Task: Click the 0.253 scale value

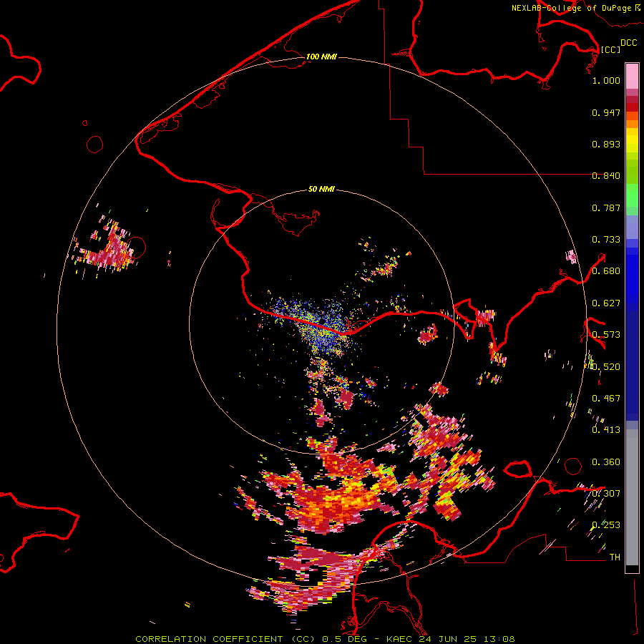Action: (606, 525)
